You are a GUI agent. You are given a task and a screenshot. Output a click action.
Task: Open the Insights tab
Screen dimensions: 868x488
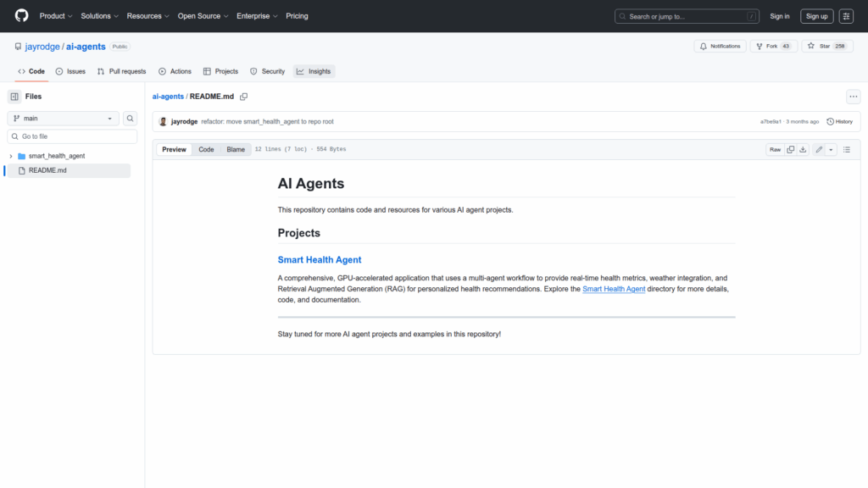click(x=314, y=71)
